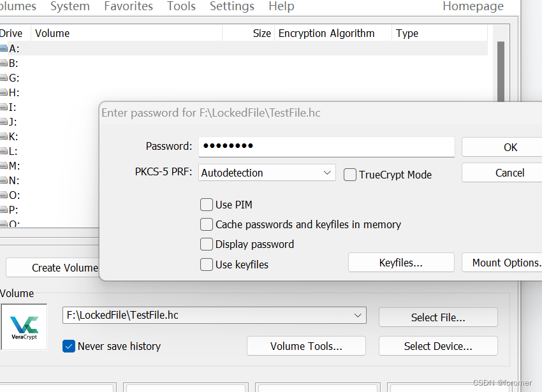This screenshot has height=392, width=542.
Task: Uncheck Never save history
Action: 69,346
